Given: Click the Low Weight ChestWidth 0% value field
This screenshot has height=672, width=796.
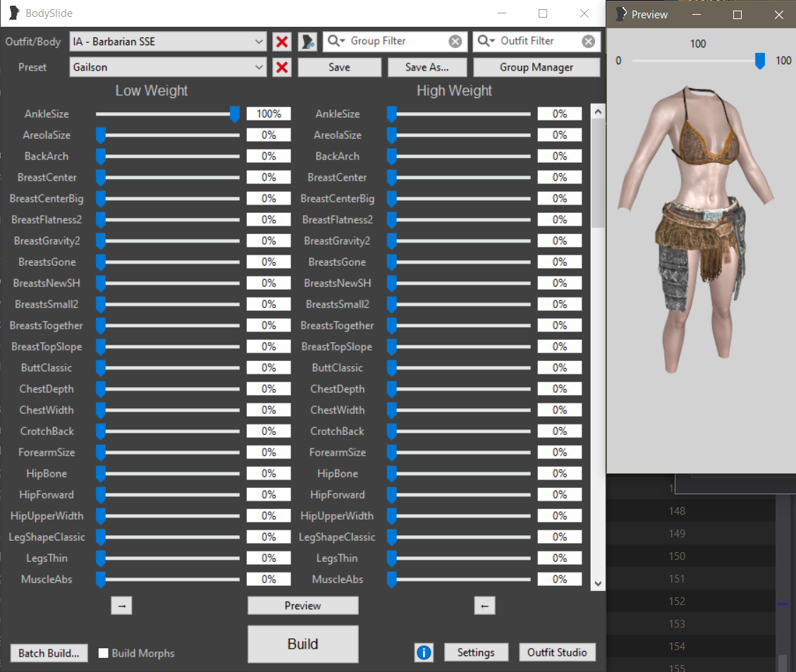Looking at the screenshot, I should (269, 410).
